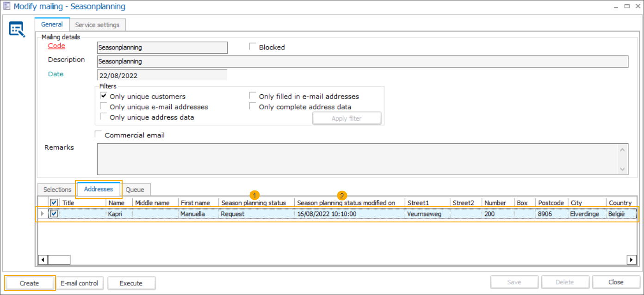Viewport: 644px width, 295px height.
Task: Open the Selections tab
Action: [x=57, y=190]
